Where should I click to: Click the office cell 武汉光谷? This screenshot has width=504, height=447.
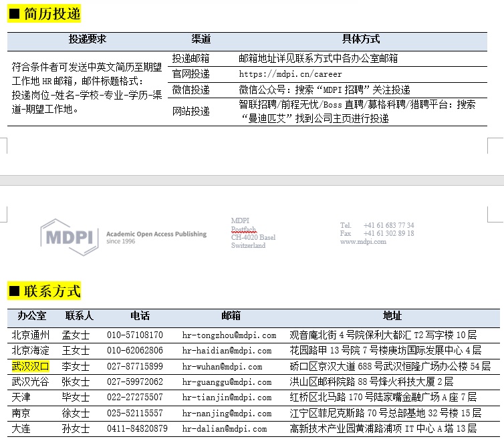click(31, 382)
